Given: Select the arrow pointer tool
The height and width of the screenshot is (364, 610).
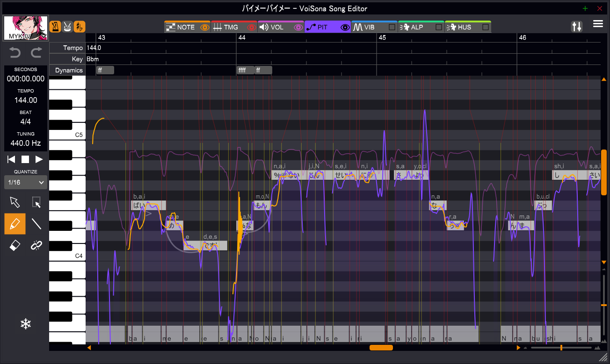Looking at the screenshot, I should 15,202.
